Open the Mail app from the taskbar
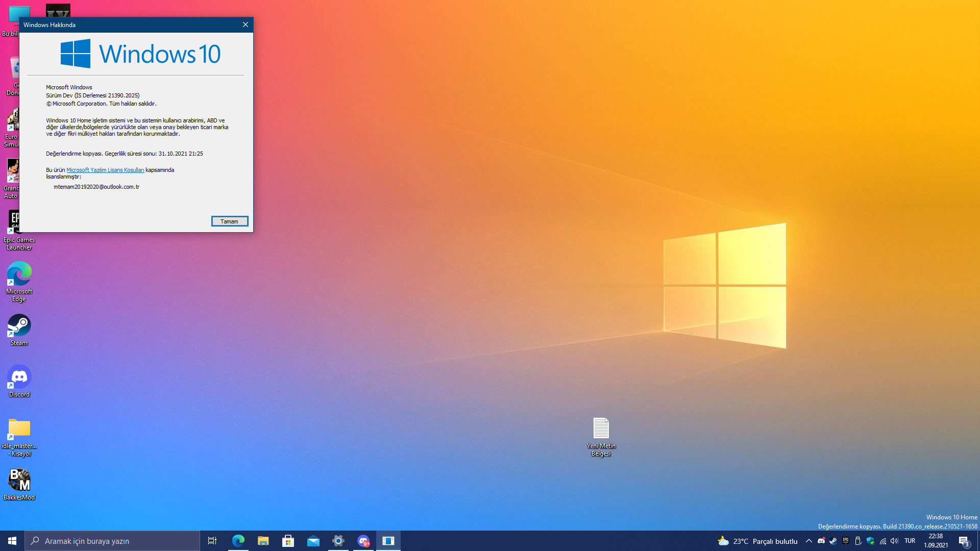 click(x=313, y=541)
